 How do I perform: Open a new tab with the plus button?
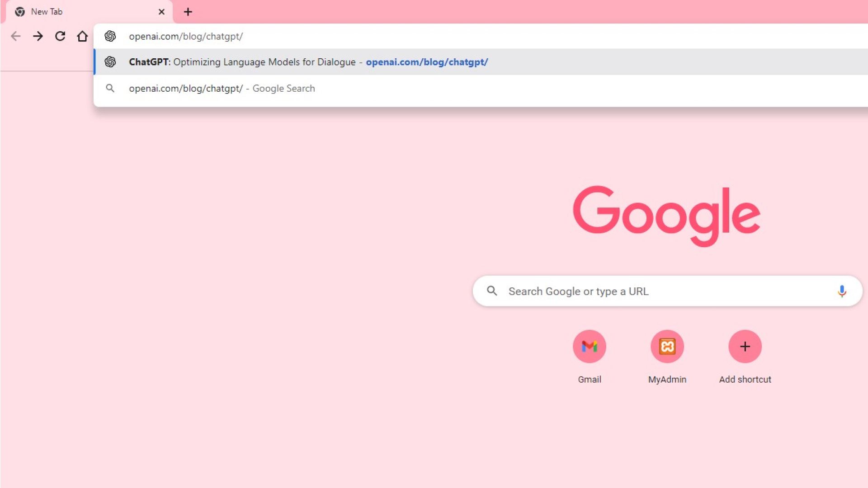pyautogui.click(x=188, y=12)
